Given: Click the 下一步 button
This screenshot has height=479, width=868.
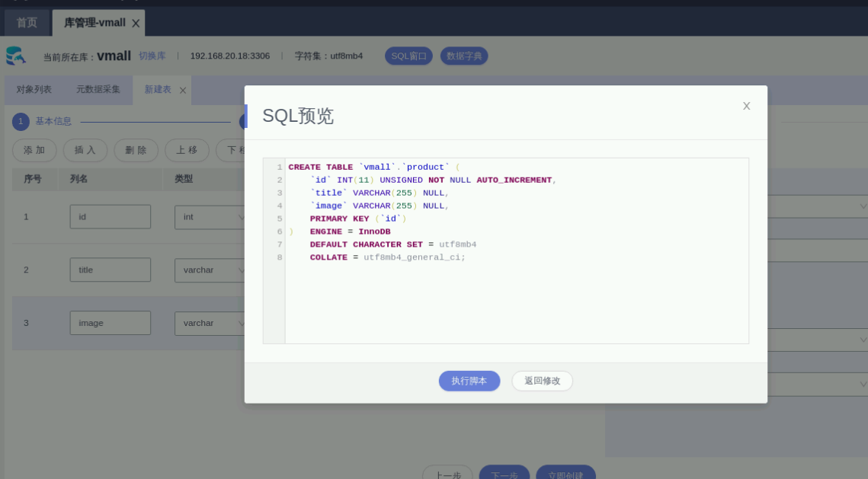Looking at the screenshot, I should point(504,473).
